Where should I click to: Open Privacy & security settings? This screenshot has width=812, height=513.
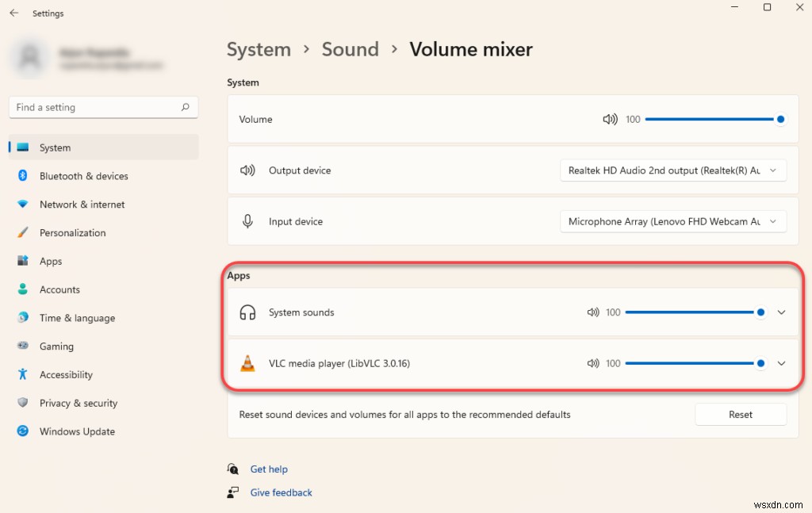pyautogui.click(x=78, y=403)
